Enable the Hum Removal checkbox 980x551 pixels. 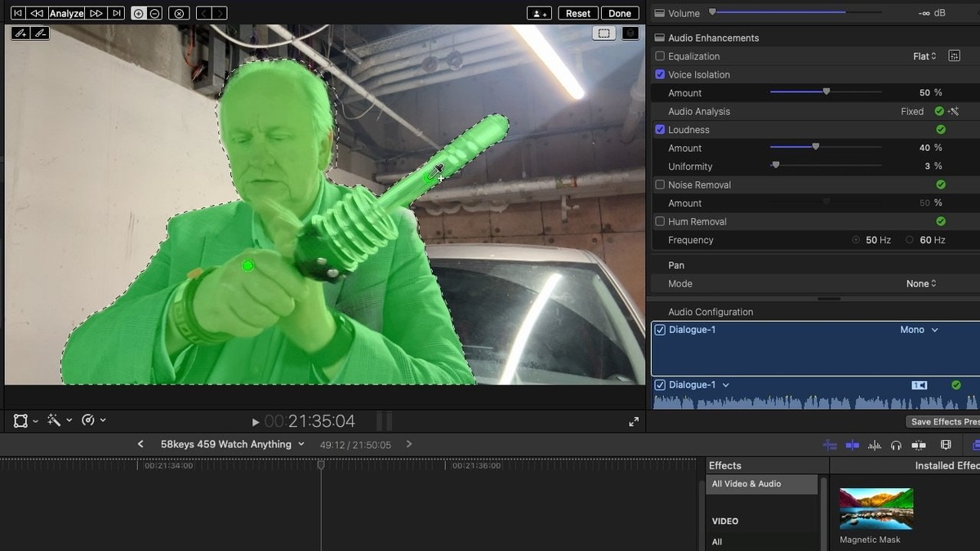click(x=660, y=221)
